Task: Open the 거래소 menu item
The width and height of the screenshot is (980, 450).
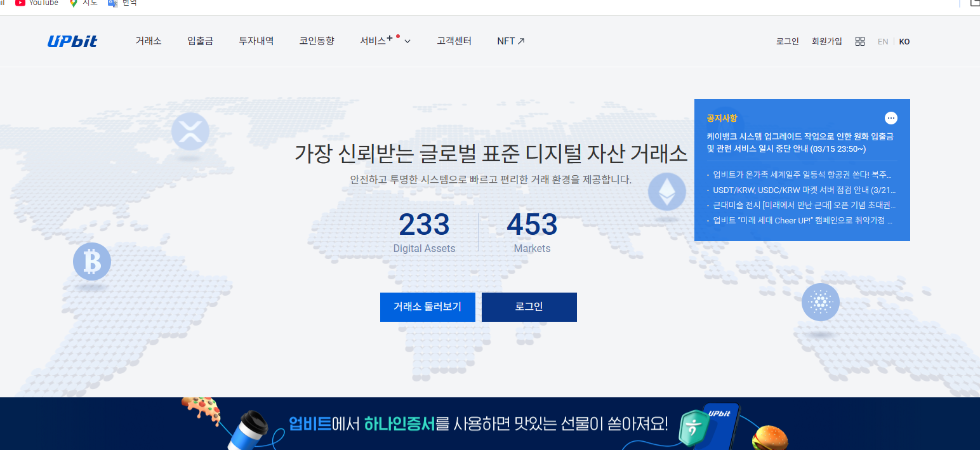Action: pos(149,41)
